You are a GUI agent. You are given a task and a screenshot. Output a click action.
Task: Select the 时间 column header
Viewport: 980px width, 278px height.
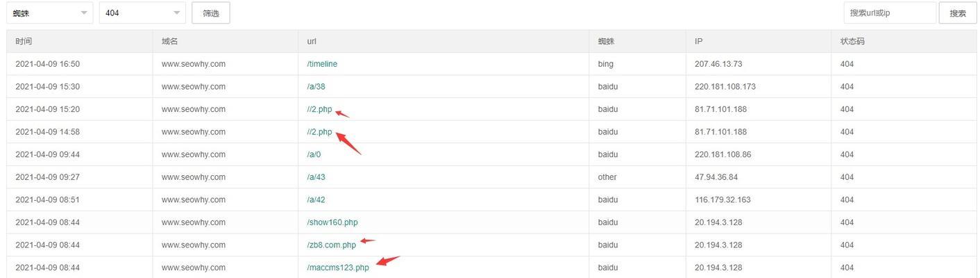(x=24, y=41)
